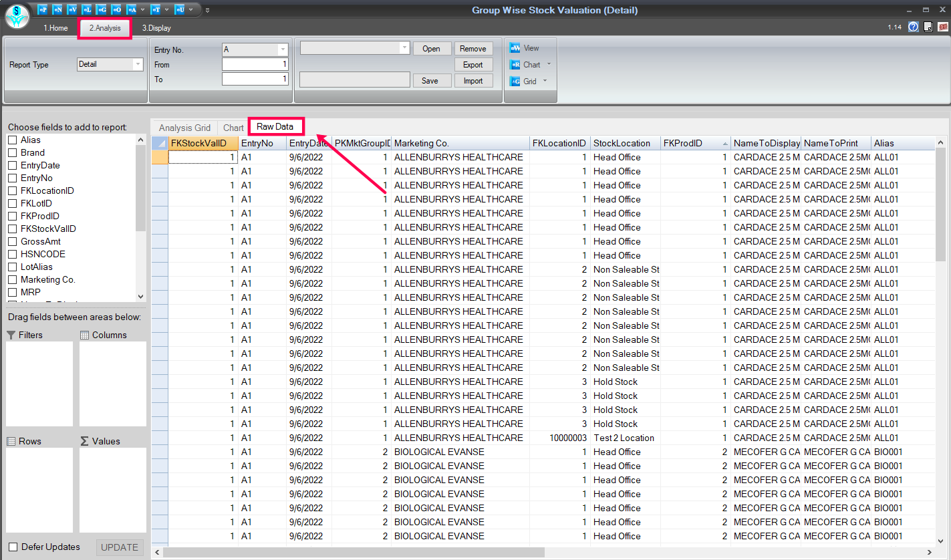
Task: Open the Entry No. dropdown
Action: coord(283,49)
